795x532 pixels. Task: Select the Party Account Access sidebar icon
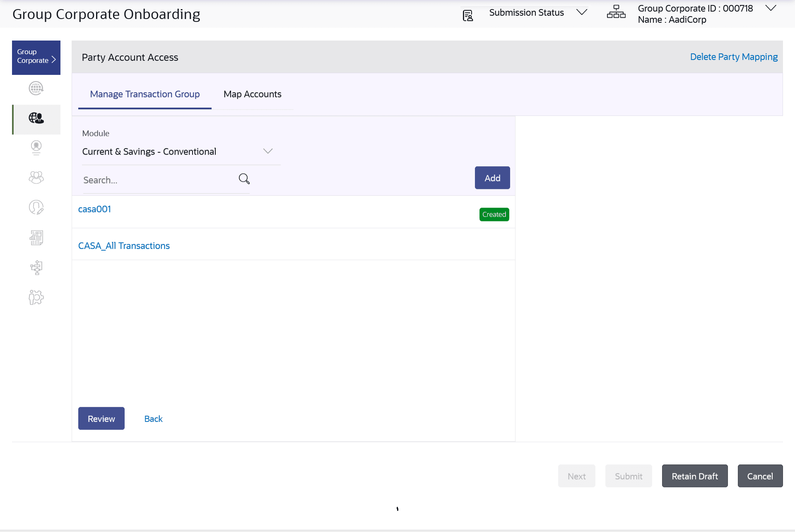[x=36, y=119]
